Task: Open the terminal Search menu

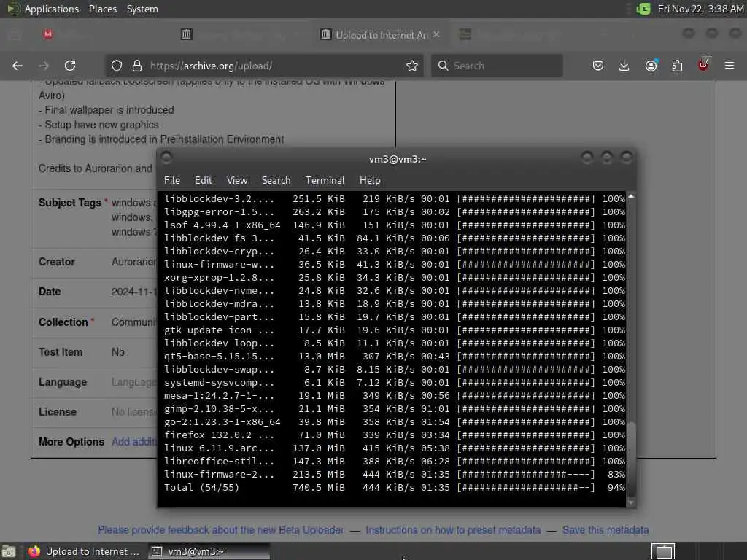Action: pos(276,181)
